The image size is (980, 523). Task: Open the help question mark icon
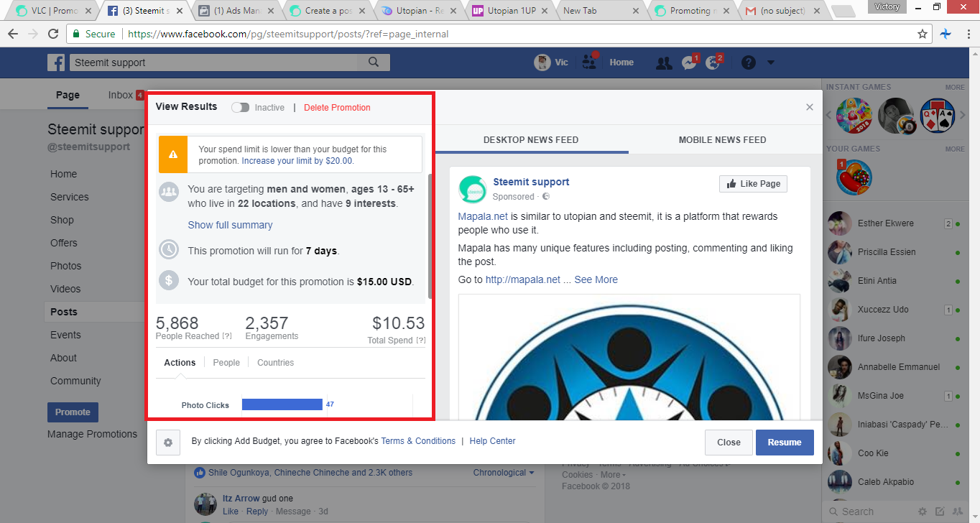coord(748,63)
